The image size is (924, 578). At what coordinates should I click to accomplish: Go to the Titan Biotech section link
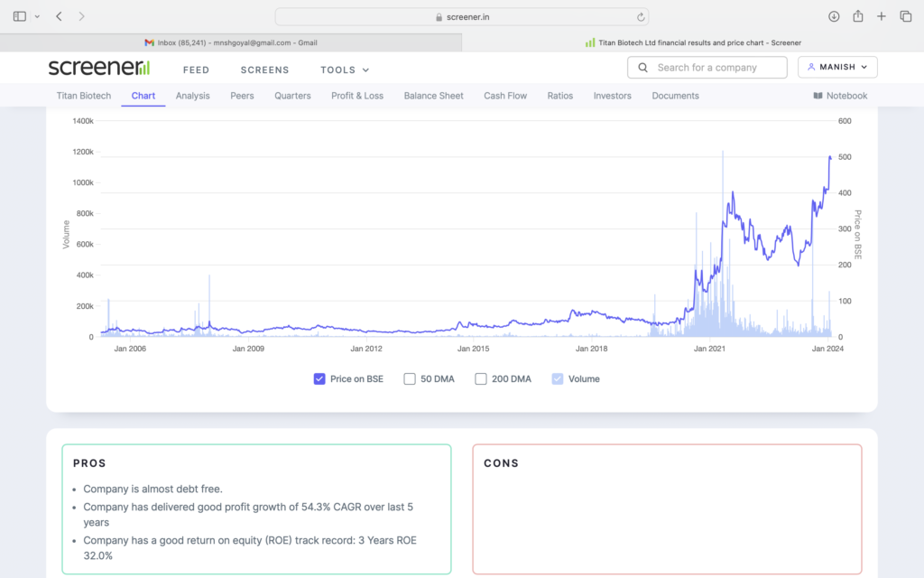click(x=84, y=96)
